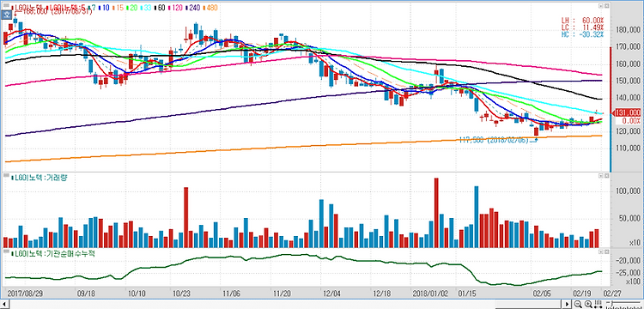The width and height of the screenshot is (644, 309).
Task: Click the candle spacing adjust icon
Action: (x=598, y=304)
